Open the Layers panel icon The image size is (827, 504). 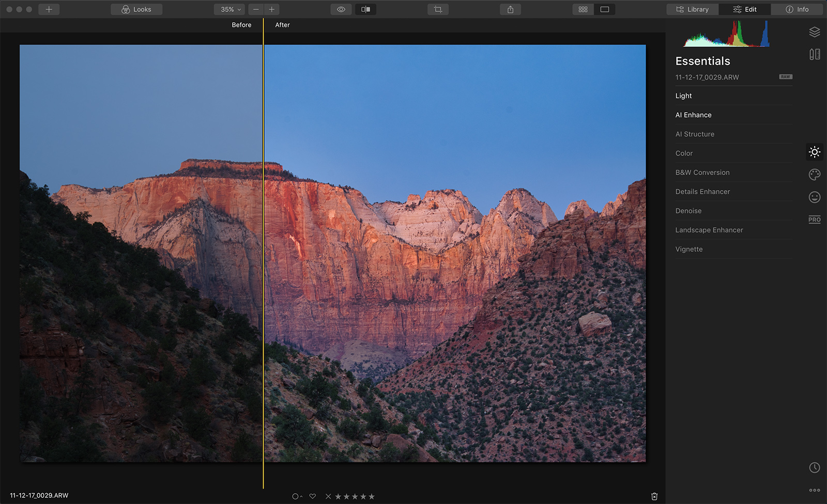(815, 32)
